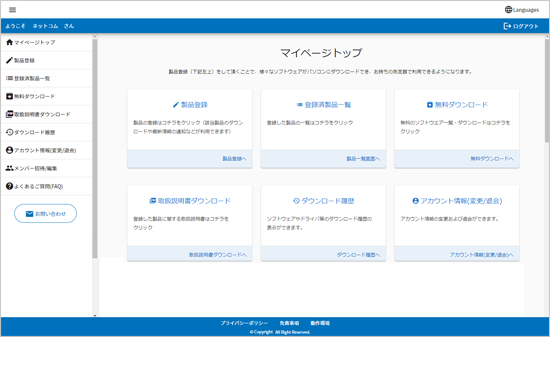This screenshot has width=550, height=388.
Task: Click the account icon beside アカウント情報 in sidebar
Action: pyautogui.click(x=9, y=150)
